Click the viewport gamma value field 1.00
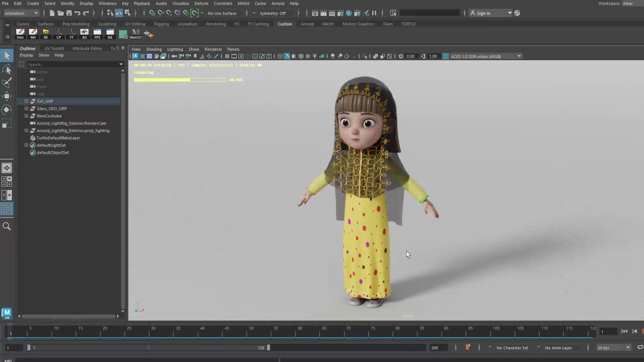The height and width of the screenshot is (362, 644). pos(433,56)
